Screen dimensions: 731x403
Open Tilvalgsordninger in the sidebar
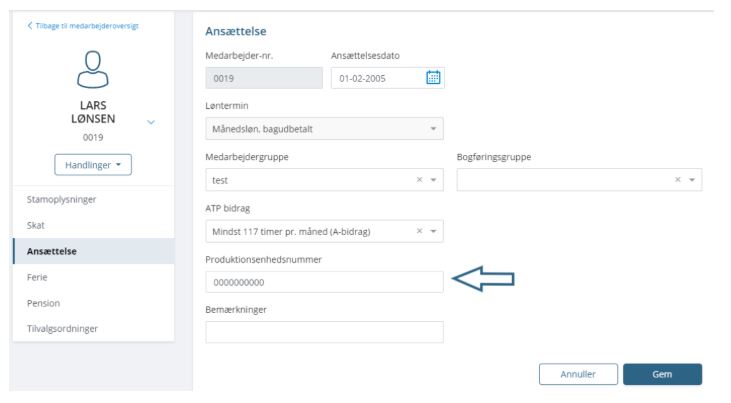pyautogui.click(x=61, y=328)
